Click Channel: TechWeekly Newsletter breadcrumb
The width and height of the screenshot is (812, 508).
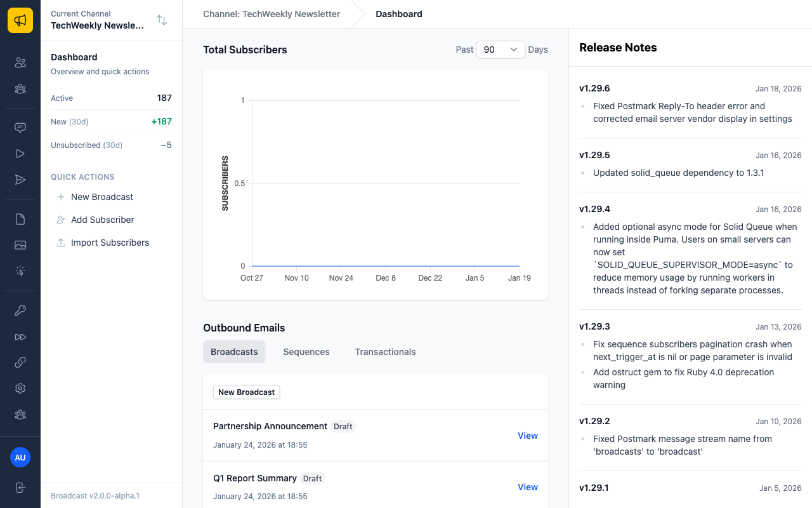272,14
